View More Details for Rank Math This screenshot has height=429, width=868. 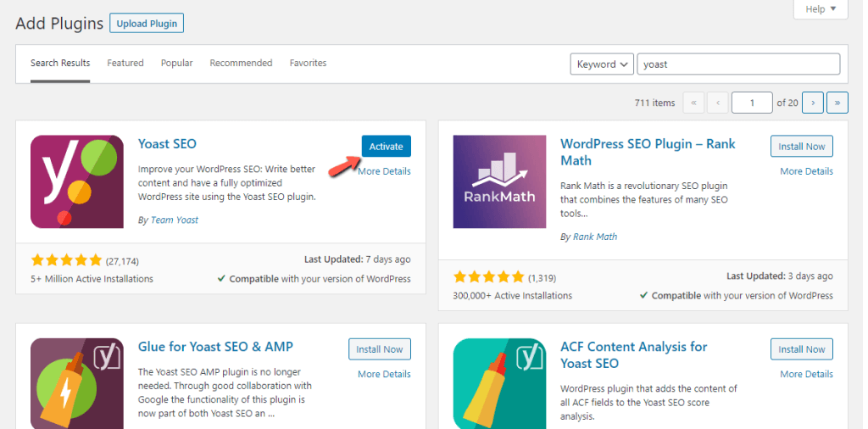click(807, 171)
